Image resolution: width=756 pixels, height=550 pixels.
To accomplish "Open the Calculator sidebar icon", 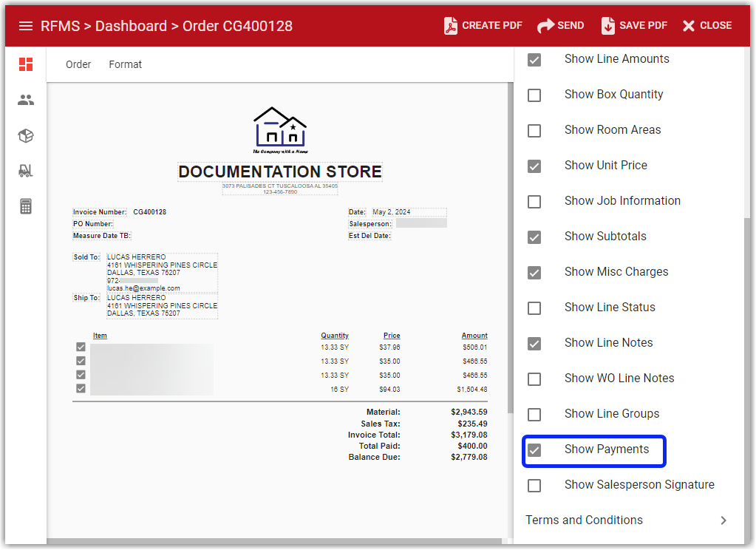I will (x=26, y=206).
